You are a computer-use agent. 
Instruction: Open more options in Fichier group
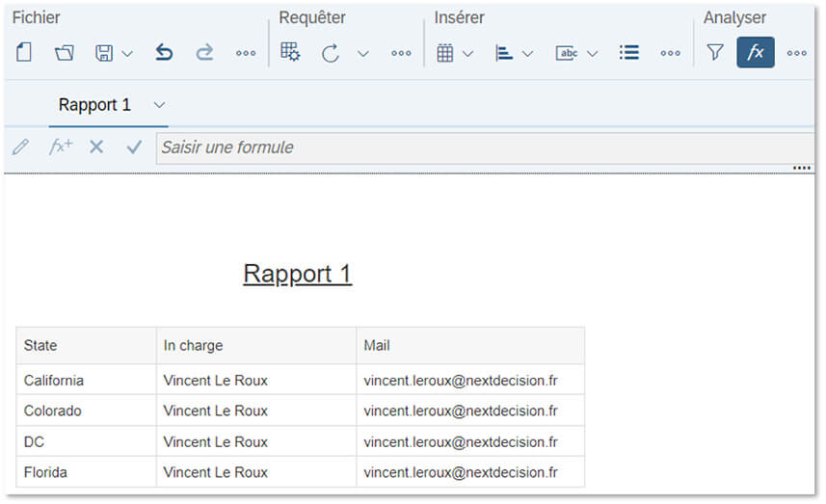point(246,53)
